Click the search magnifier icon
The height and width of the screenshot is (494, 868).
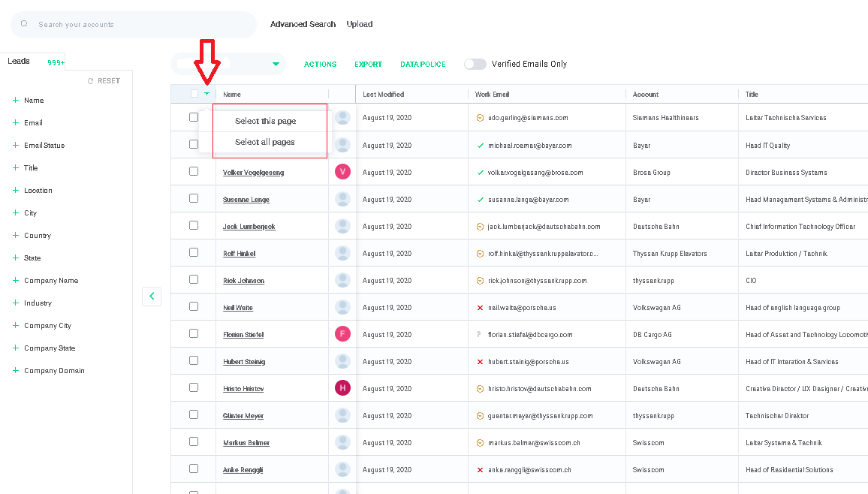click(24, 24)
